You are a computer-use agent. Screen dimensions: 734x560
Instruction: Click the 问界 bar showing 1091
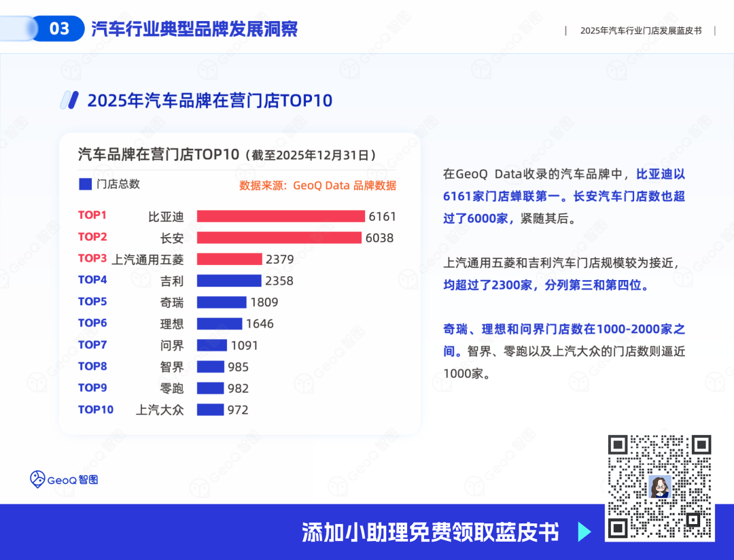(212, 345)
